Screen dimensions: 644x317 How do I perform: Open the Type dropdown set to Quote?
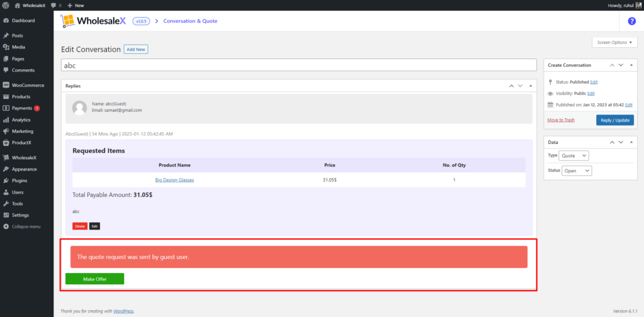(574, 155)
